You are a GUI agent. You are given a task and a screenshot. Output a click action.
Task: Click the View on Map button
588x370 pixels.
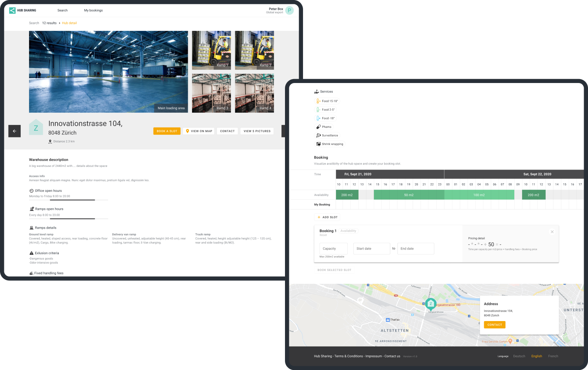click(199, 131)
